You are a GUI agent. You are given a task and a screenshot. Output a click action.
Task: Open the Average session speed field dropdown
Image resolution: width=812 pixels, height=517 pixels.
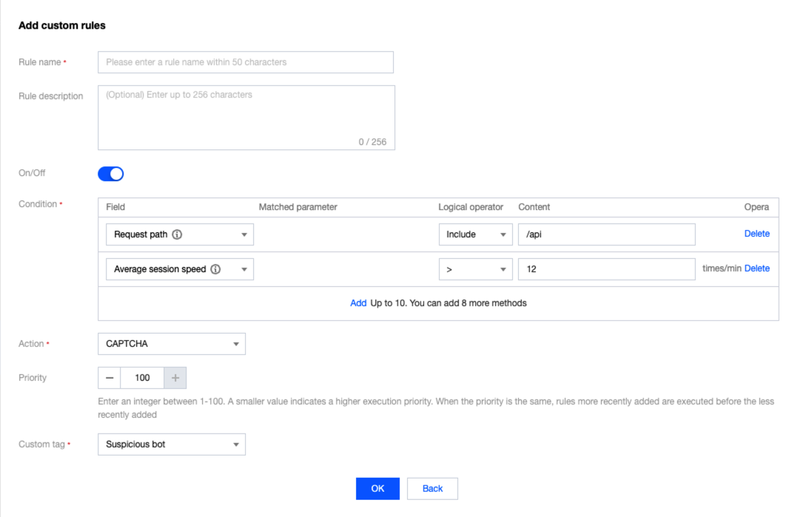(x=244, y=269)
